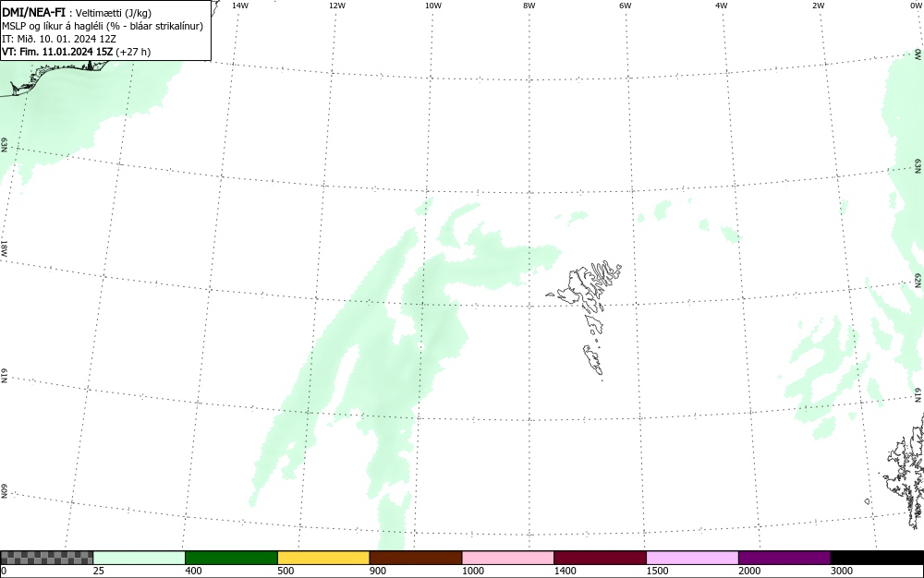The image size is (924, 578).
Task: Click the legend value 1000
Action: pyautogui.click(x=473, y=571)
